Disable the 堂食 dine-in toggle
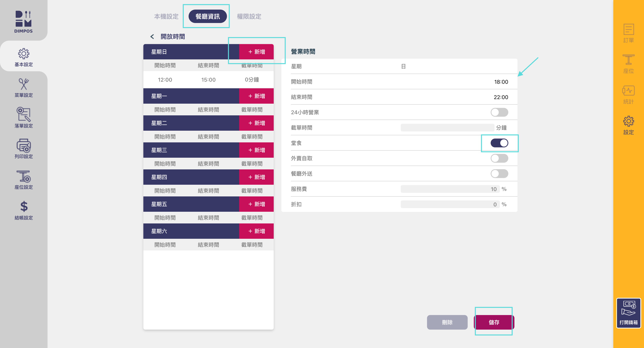This screenshot has height=348, width=644. pyautogui.click(x=499, y=143)
